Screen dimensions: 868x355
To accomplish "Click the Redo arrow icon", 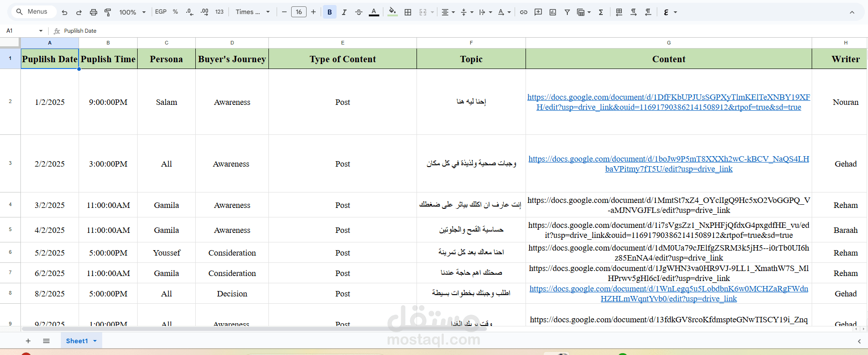I will pos(79,12).
